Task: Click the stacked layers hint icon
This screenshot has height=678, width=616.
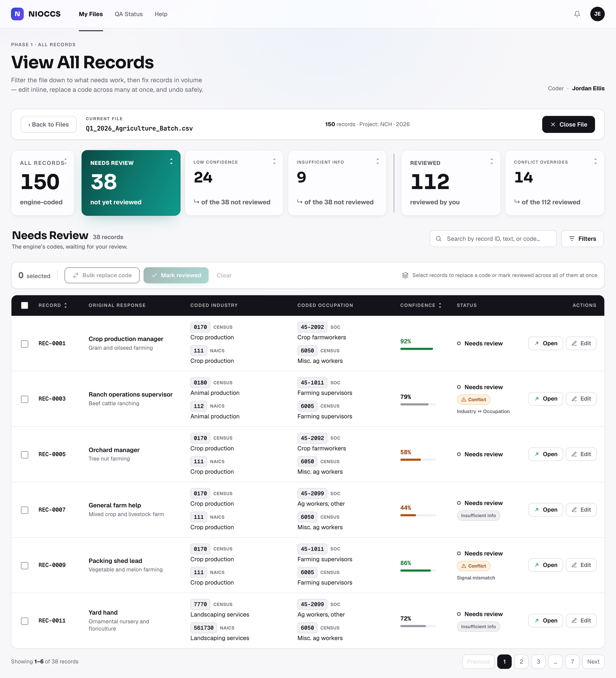Action: [x=405, y=275]
